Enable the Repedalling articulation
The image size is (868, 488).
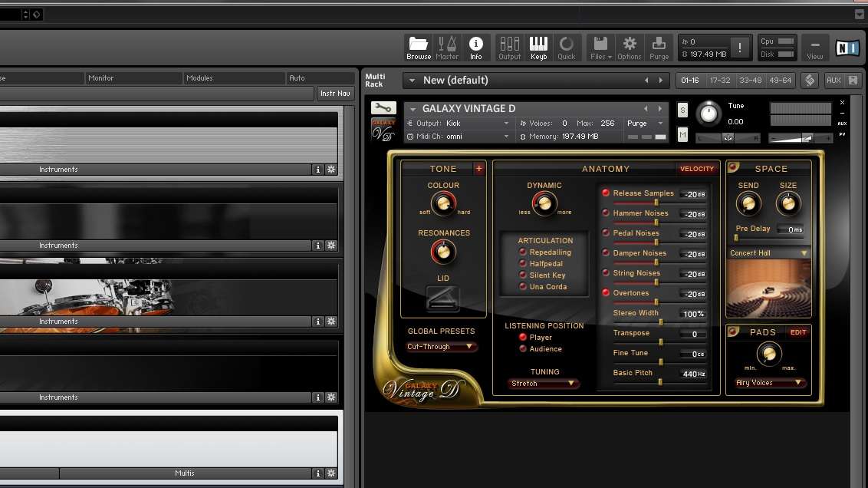click(524, 252)
